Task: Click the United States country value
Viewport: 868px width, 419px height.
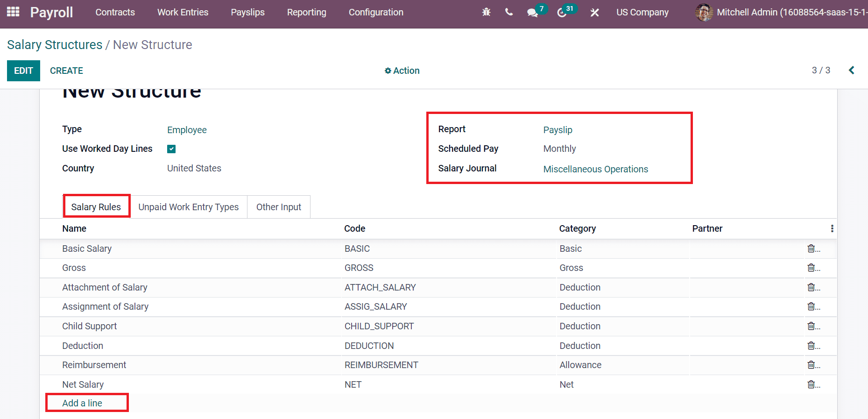Action: 194,168
